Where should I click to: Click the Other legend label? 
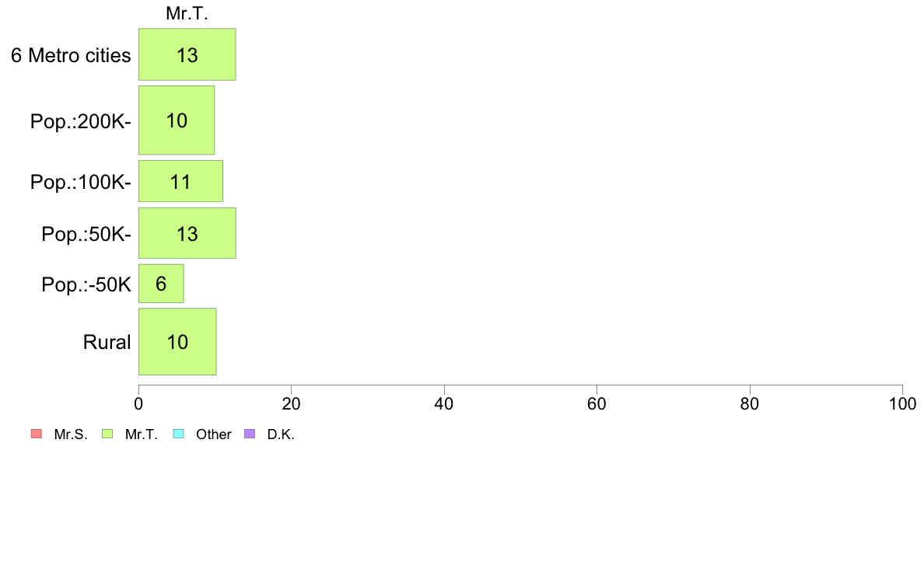213,434
